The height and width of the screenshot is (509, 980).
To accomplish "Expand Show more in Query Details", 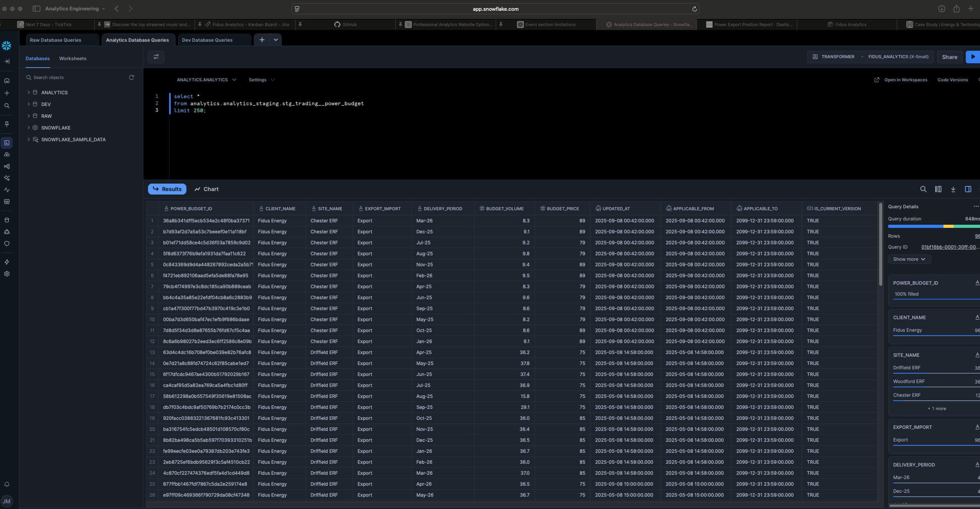I will click(x=909, y=259).
